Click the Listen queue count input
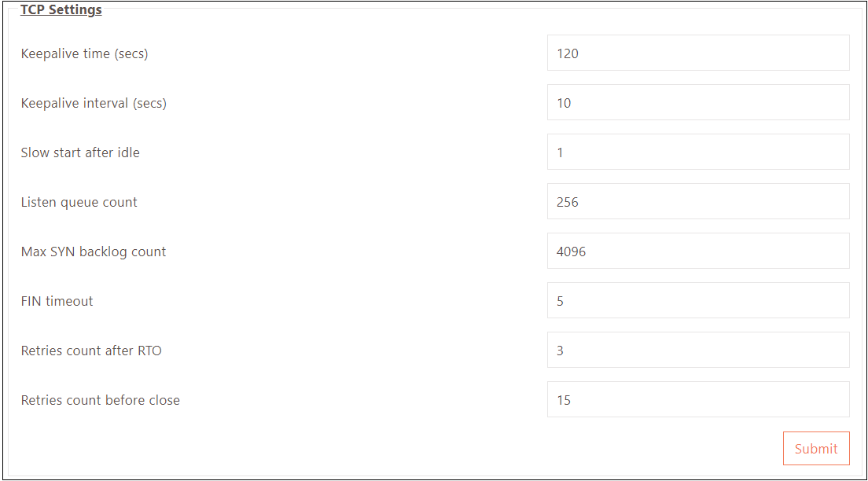This screenshot has width=868, height=481. coord(697,202)
